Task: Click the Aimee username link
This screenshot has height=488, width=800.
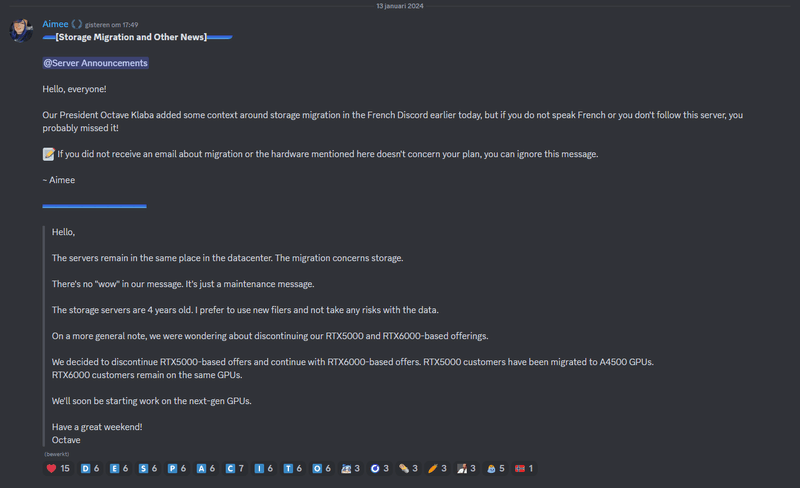Action: coord(55,24)
